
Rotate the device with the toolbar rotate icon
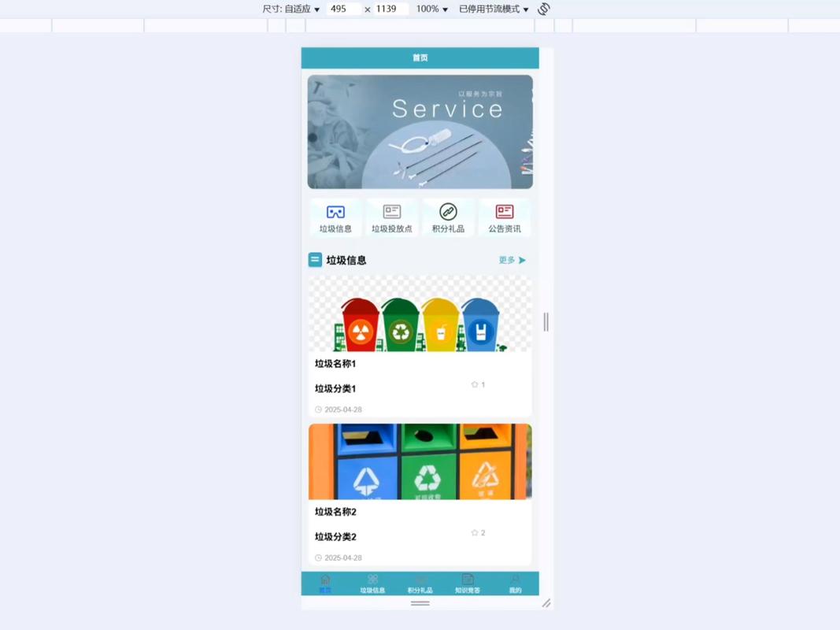point(544,9)
